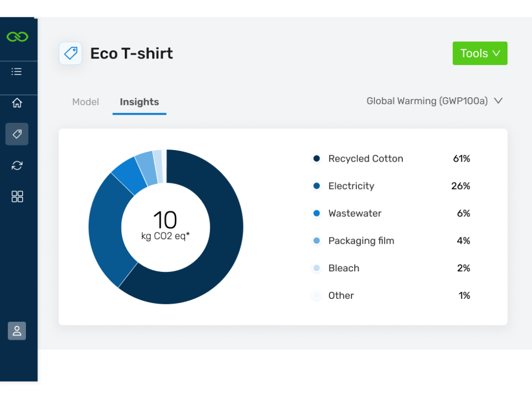Select the Bleach legend label

click(343, 268)
